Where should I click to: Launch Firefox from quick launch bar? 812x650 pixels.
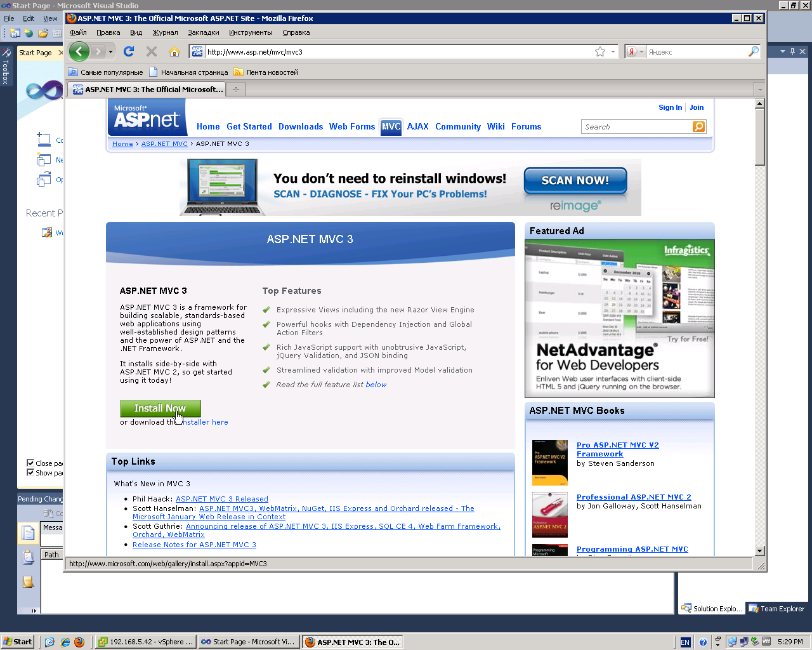pos(79,642)
